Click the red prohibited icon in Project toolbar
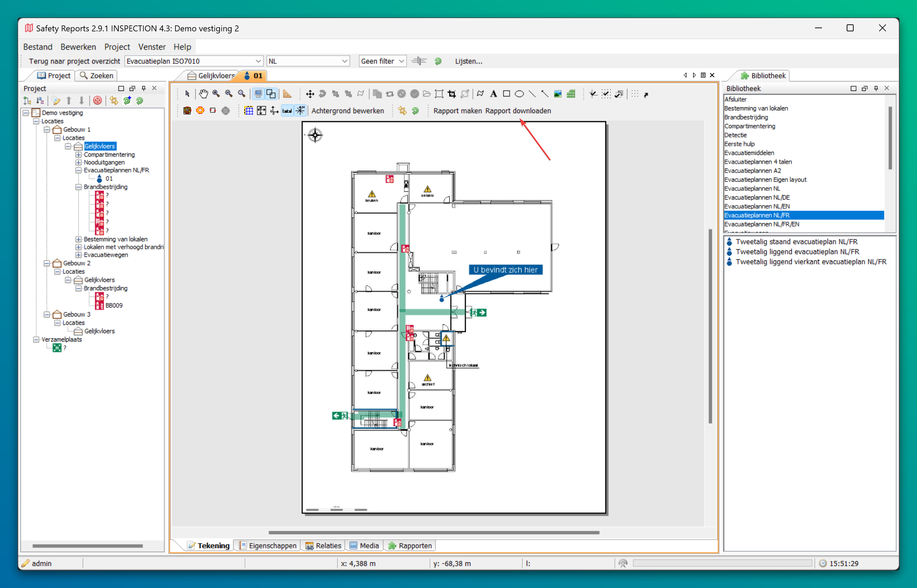917x588 pixels. coord(98,101)
